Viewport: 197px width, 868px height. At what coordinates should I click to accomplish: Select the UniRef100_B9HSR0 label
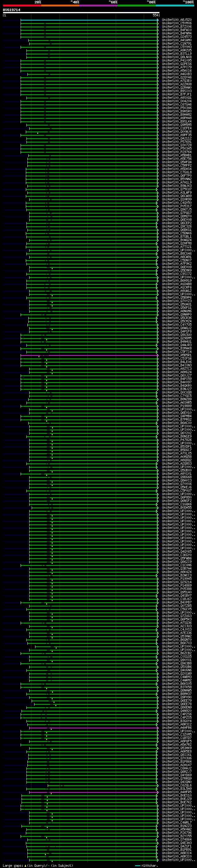[177, 111]
